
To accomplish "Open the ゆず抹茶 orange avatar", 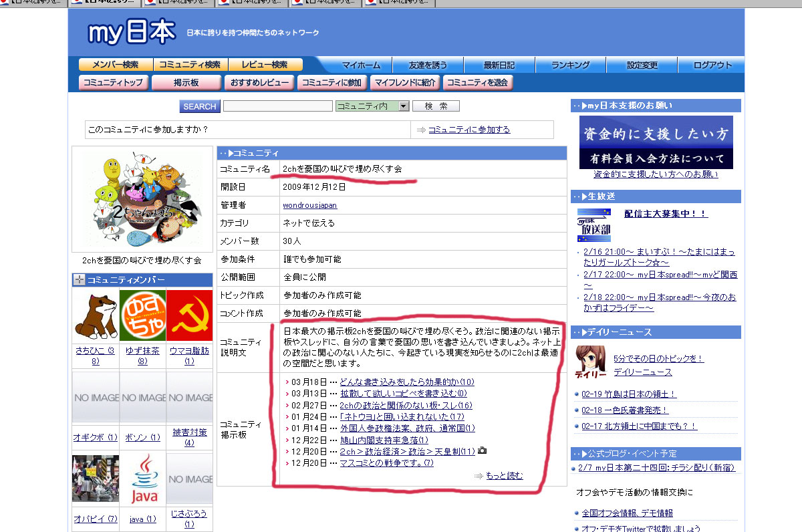I will 142,315.
